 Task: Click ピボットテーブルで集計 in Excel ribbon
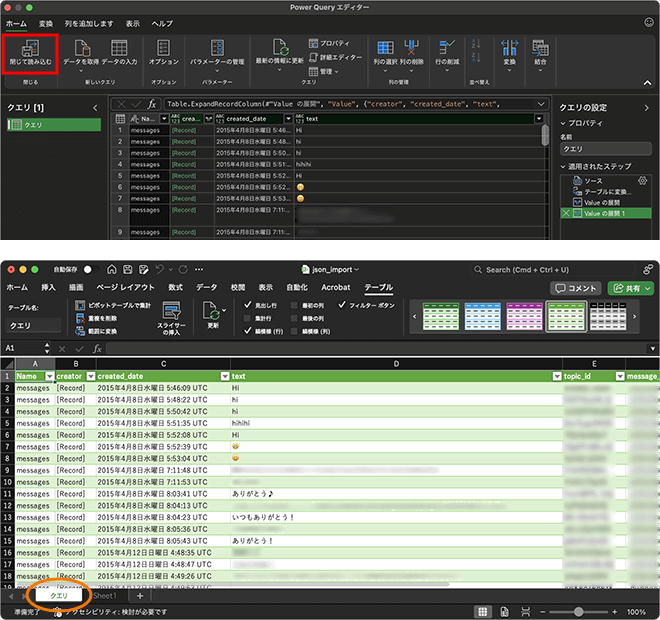113,305
